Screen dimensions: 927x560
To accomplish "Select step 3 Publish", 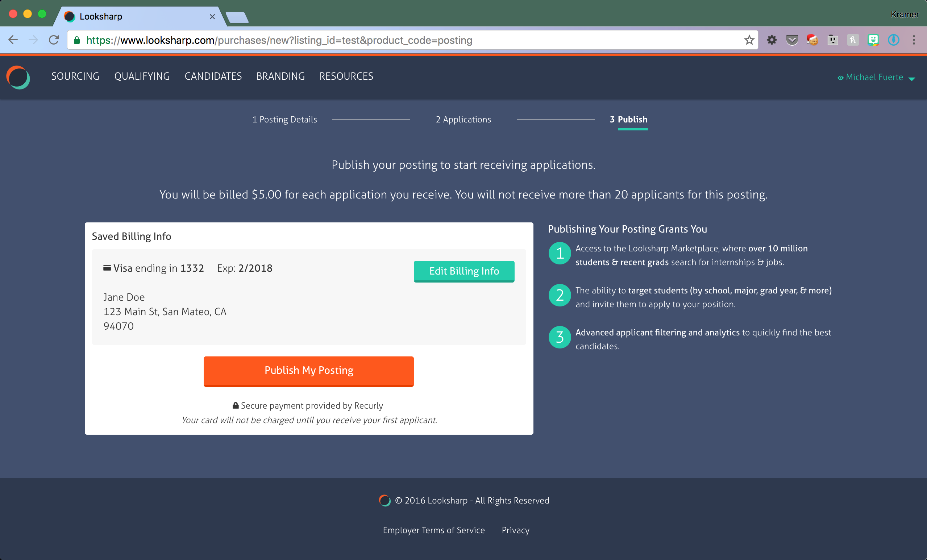I will coord(629,120).
